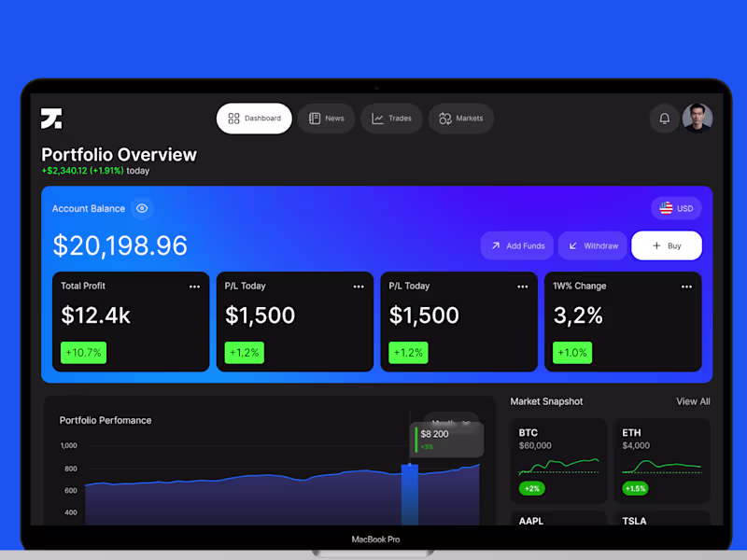
Task: Click the Add Funds button
Action: 517,245
